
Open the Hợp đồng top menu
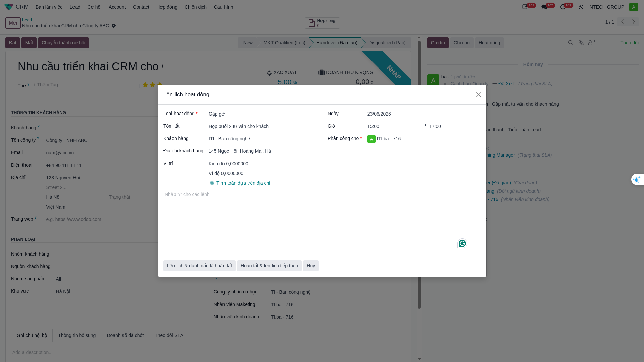[x=167, y=7]
